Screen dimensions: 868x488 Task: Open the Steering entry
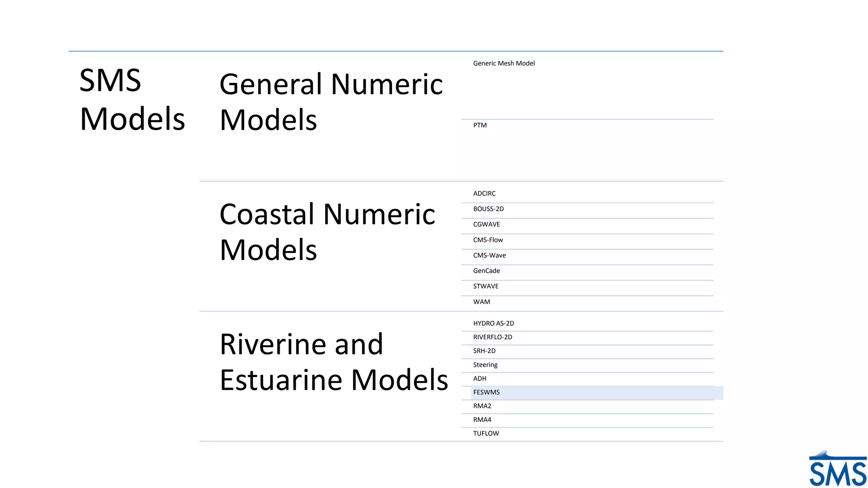coord(485,365)
